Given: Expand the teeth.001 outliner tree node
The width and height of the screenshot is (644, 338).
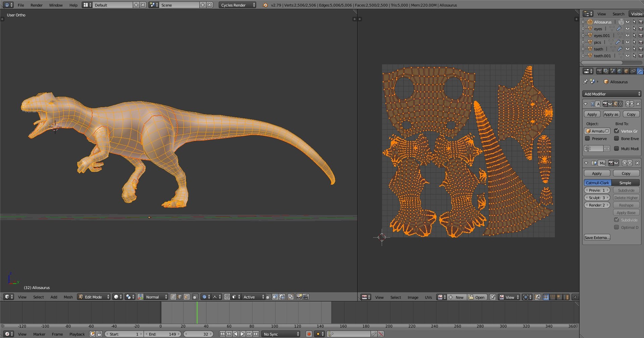Looking at the screenshot, I should (x=583, y=56).
